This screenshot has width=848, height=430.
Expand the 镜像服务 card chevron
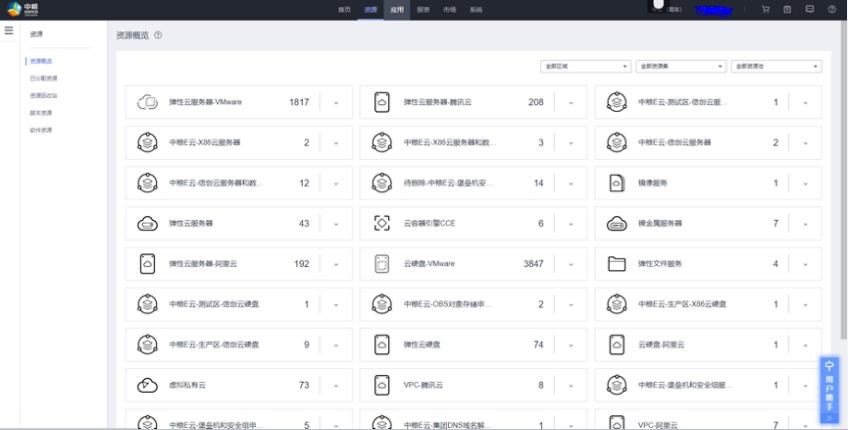806,183
